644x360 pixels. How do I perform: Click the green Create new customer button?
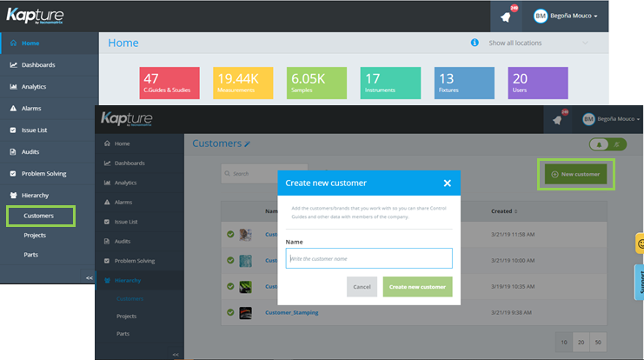click(417, 287)
